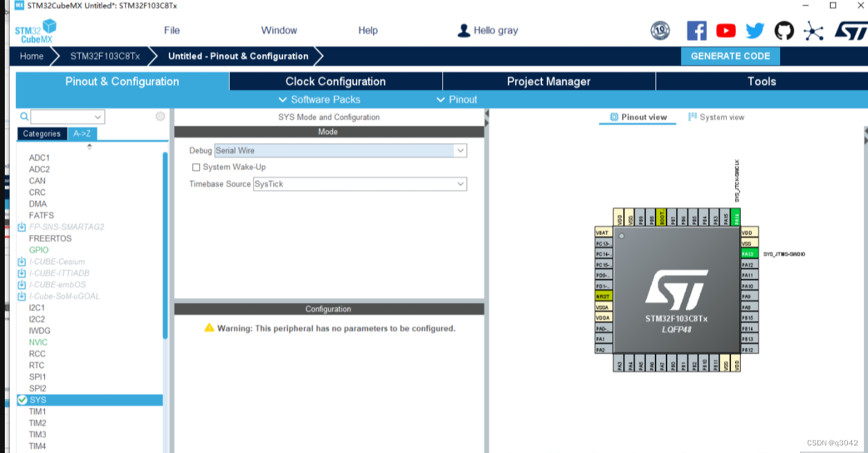
Task: Click the GENERATE CODE button
Action: (x=730, y=56)
